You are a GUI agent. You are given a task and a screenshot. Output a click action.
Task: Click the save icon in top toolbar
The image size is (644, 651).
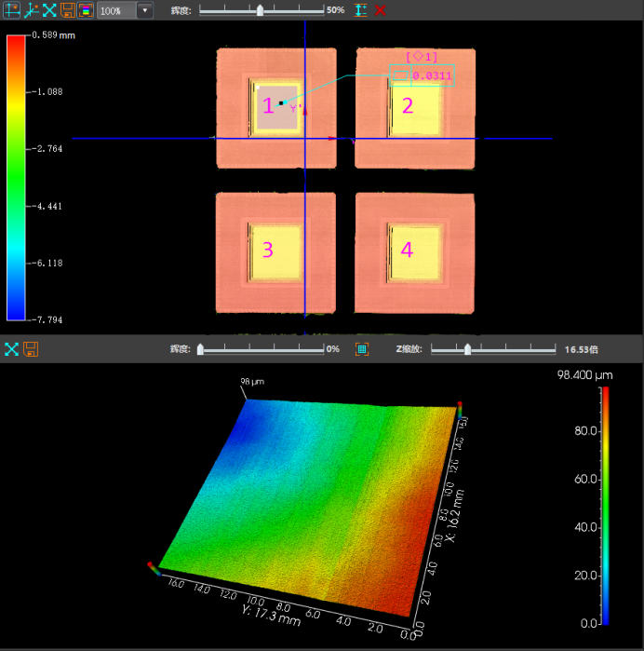tap(68, 10)
